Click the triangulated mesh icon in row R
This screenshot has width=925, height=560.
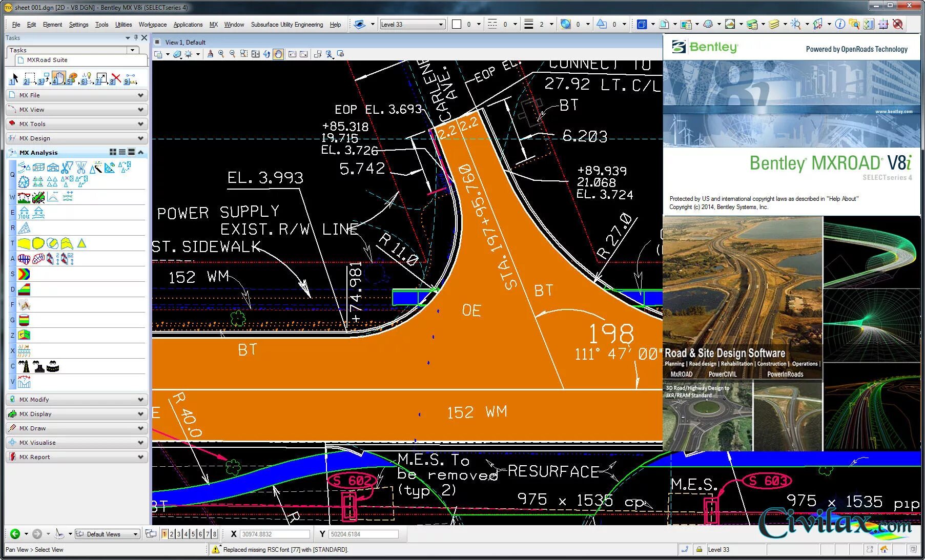point(24,228)
